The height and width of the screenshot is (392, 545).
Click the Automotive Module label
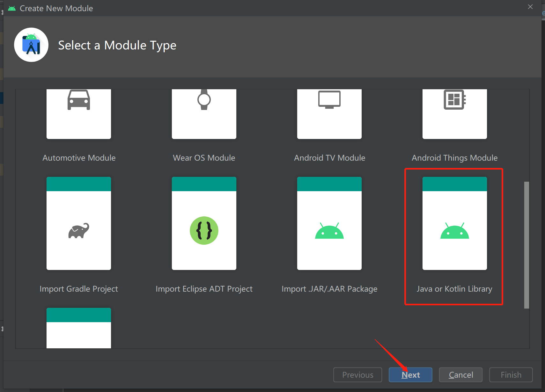tap(79, 158)
